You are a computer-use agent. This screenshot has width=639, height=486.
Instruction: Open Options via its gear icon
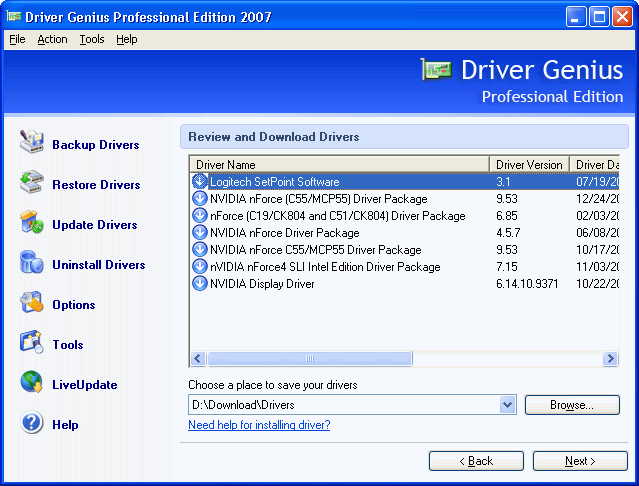click(x=32, y=304)
